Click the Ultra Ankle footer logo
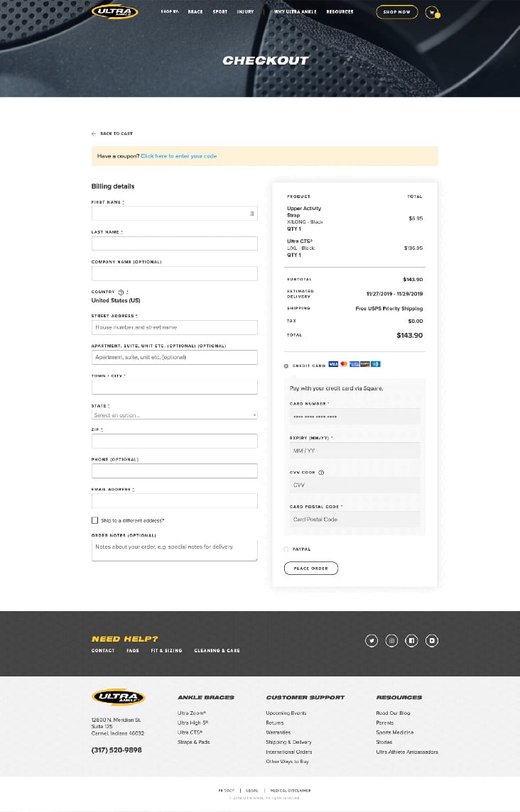The image size is (520, 812). click(x=118, y=697)
